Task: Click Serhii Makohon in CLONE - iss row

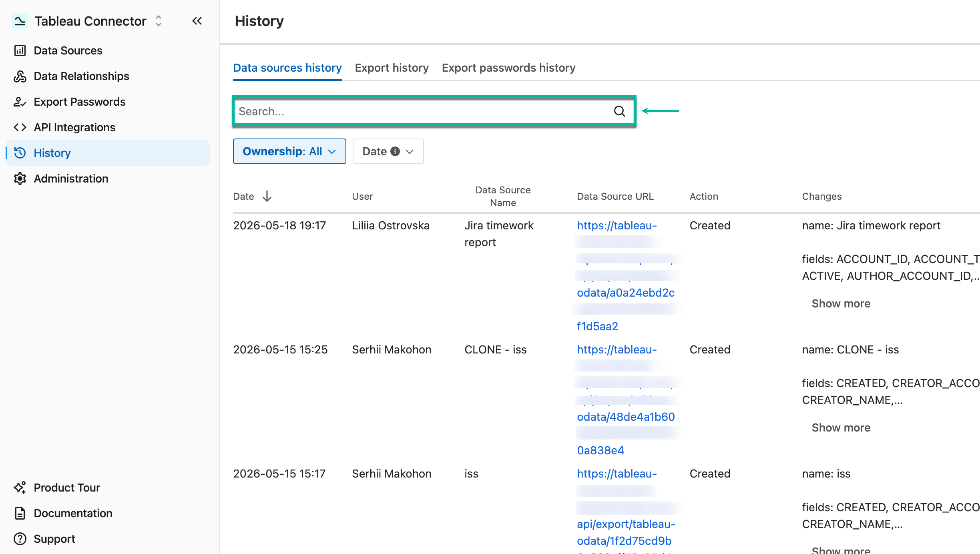Action: [x=392, y=349]
